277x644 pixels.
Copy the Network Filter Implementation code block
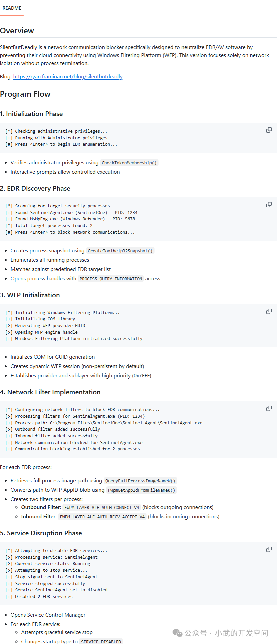point(269,408)
